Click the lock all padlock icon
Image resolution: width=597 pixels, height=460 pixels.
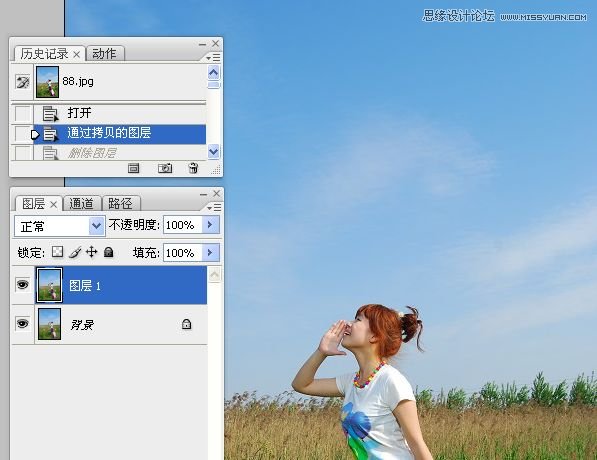pyautogui.click(x=109, y=252)
